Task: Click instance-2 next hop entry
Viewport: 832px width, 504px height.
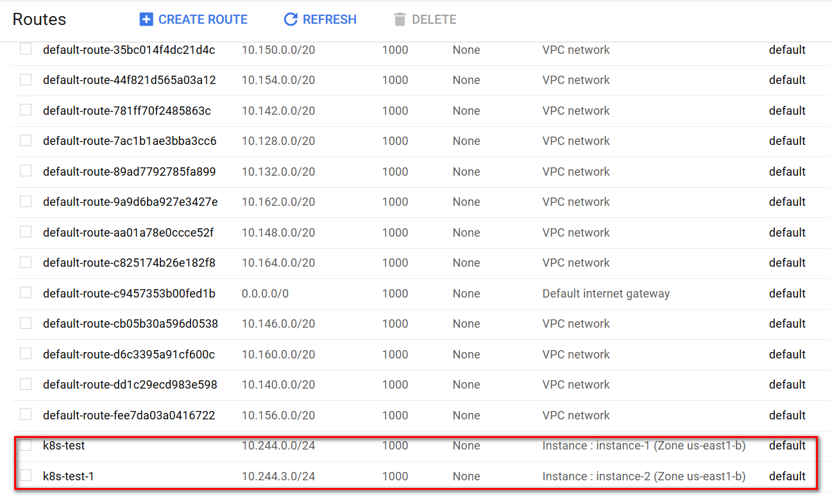Action: tap(643, 476)
